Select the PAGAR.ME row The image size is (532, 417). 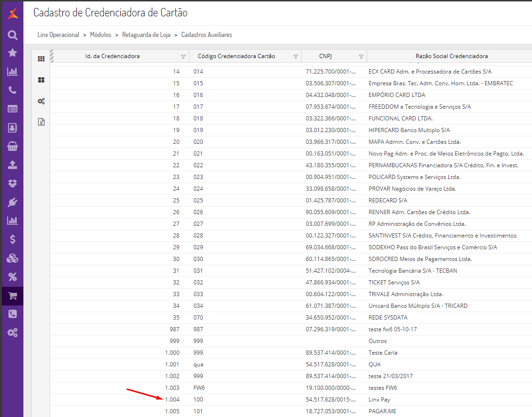pos(291,411)
